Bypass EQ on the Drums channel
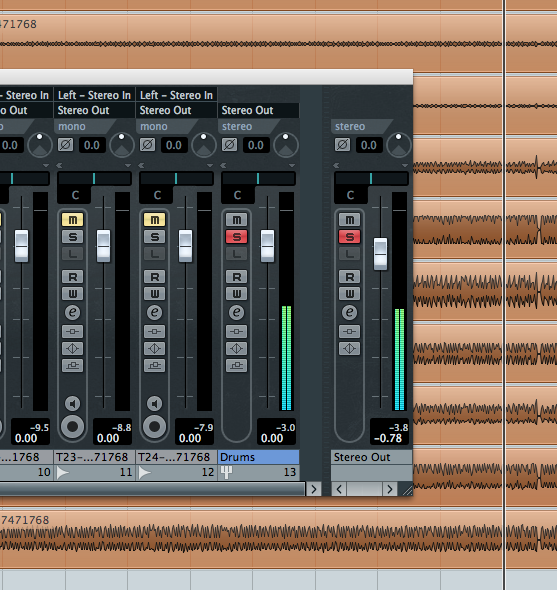 pyautogui.click(x=237, y=348)
